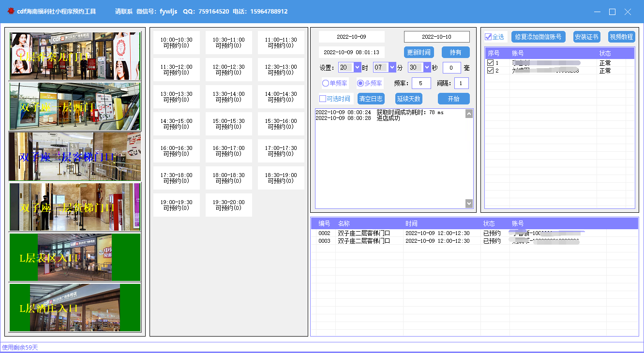Pick the 11:30-12:00 time slot
Image resolution: width=644 pixels, height=353 pixels.
[177, 70]
